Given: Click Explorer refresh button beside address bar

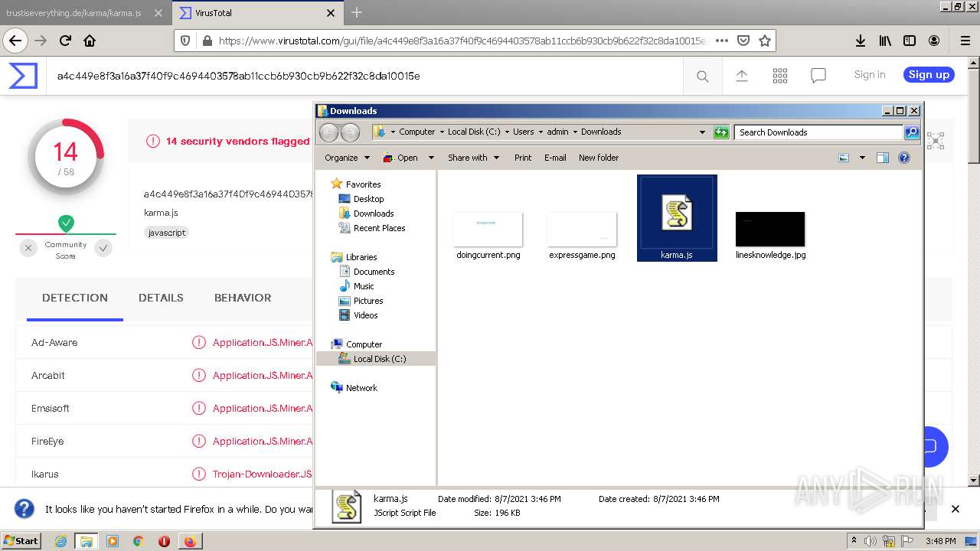Looking at the screenshot, I should pyautogui.click(x=721, y=132).
